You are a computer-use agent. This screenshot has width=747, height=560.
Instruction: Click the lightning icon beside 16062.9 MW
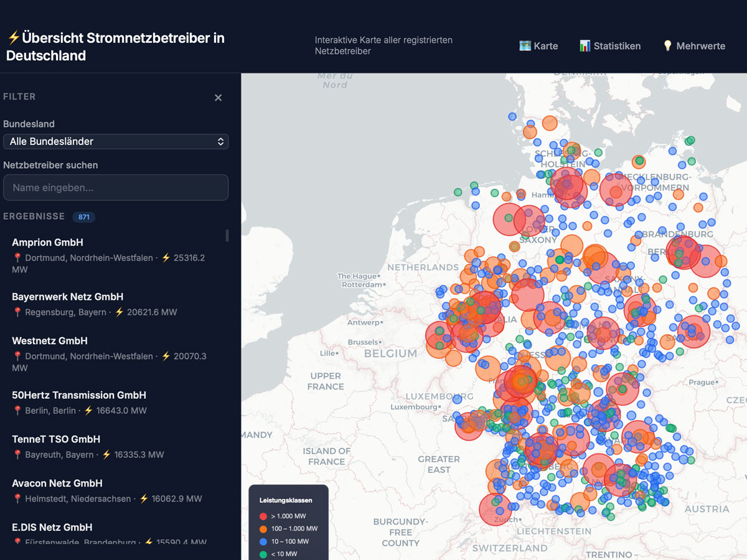coord(144,499)
